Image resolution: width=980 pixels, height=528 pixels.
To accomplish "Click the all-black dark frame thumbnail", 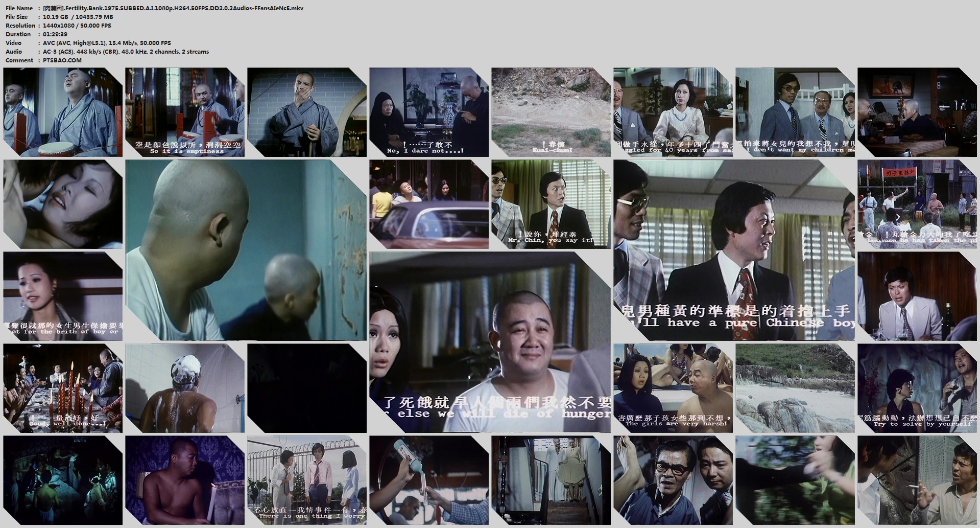I will click(x=306, y=388).
